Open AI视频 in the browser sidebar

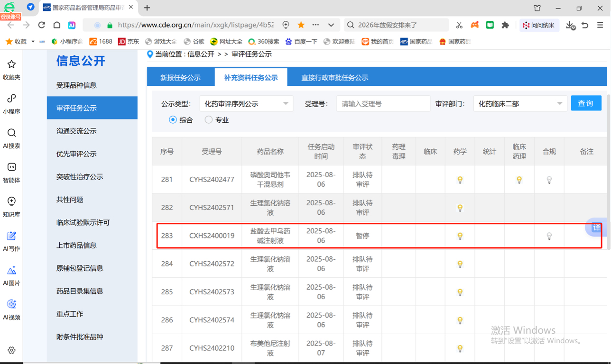[11, 309]
